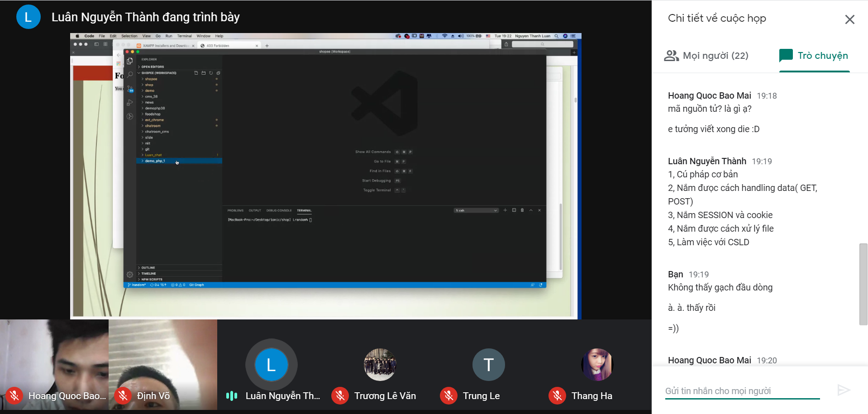Click Thang Ha's muted microphone indicator
This screenshot has height=414, width=868.
[557, 396]
